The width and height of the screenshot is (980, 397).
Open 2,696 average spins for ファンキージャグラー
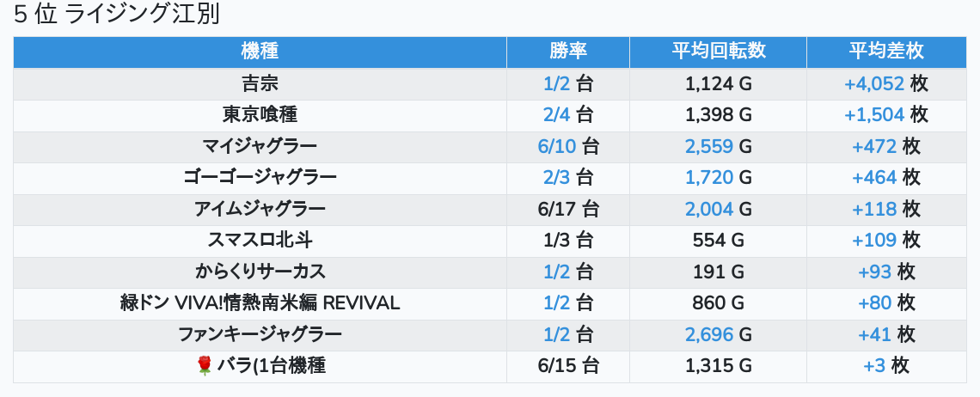click(x=708, y=335)
